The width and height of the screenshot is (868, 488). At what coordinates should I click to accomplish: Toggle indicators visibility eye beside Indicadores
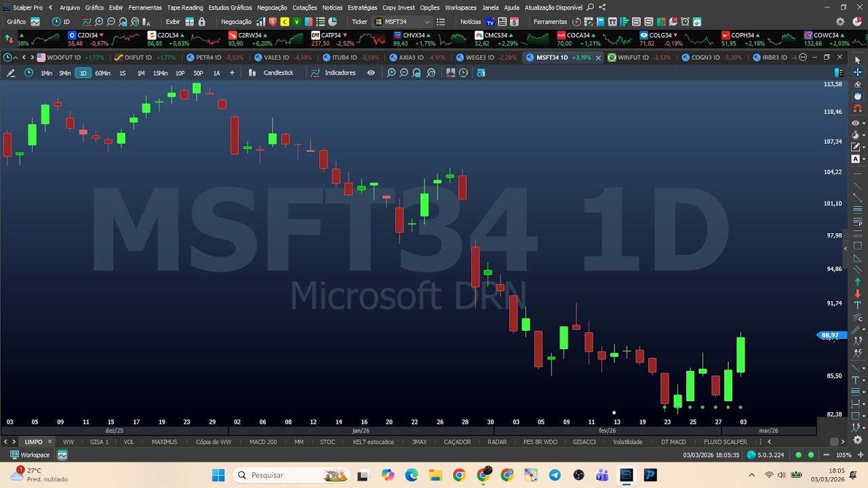pyautogui.click(x=371, y=73)
